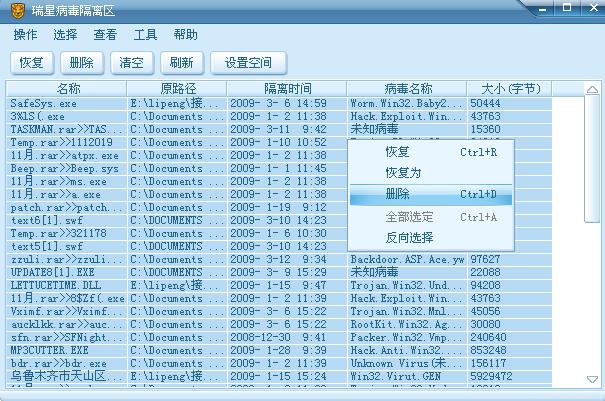
Task: Select the 11月.rar>>a.exe row
Action: tap(279, 195)
